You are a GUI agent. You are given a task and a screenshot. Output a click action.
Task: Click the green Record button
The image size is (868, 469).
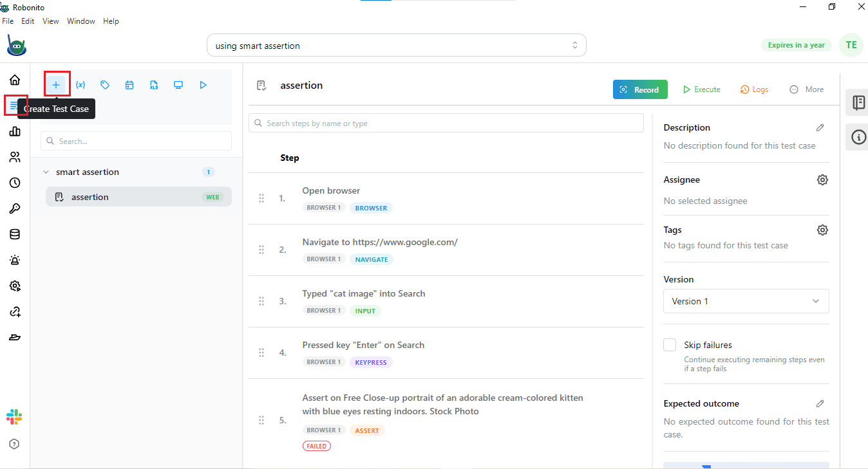(x=640, y=89)
